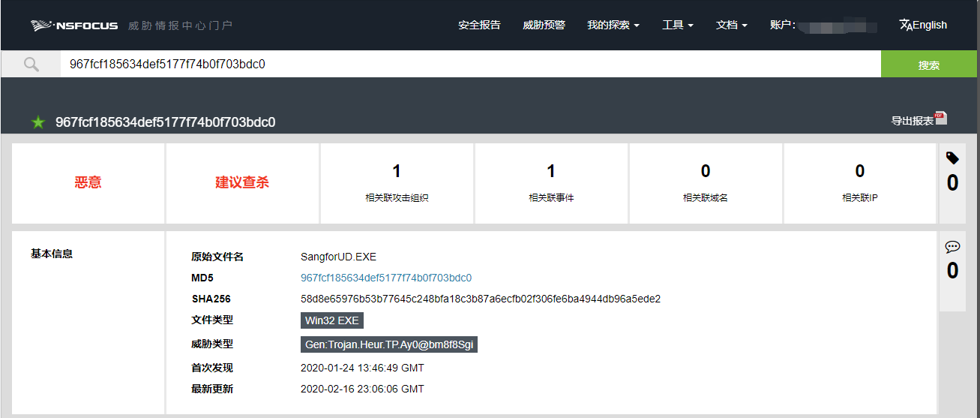Click the magnifying glass search icon
The height and width of the screenshot is (418, 980).
[x=31, y=65]
